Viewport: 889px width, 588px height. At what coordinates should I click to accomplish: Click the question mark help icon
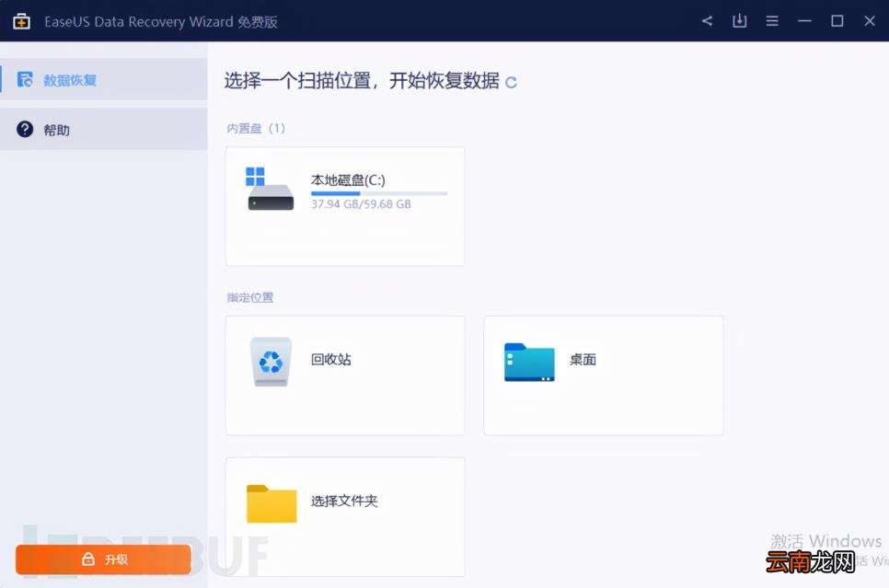coord(25,129)
